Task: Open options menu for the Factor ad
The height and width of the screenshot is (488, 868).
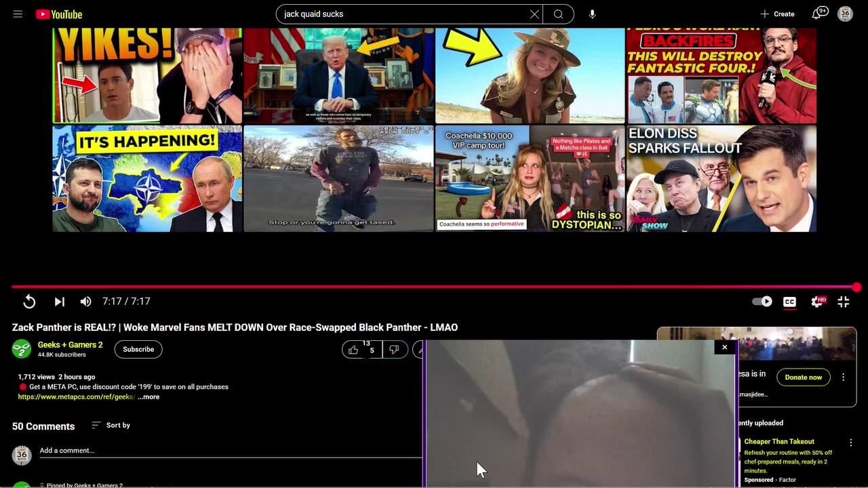Action: (x=850, y=443)
